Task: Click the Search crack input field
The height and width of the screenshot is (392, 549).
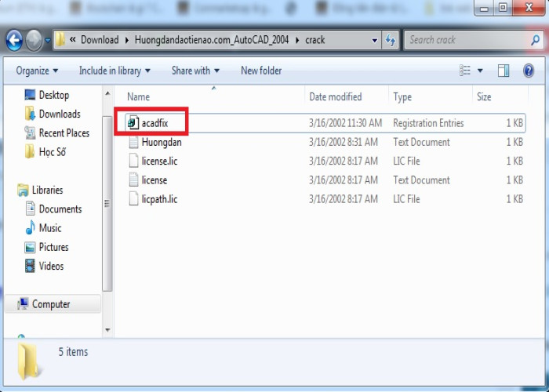Action: (463, 40)
